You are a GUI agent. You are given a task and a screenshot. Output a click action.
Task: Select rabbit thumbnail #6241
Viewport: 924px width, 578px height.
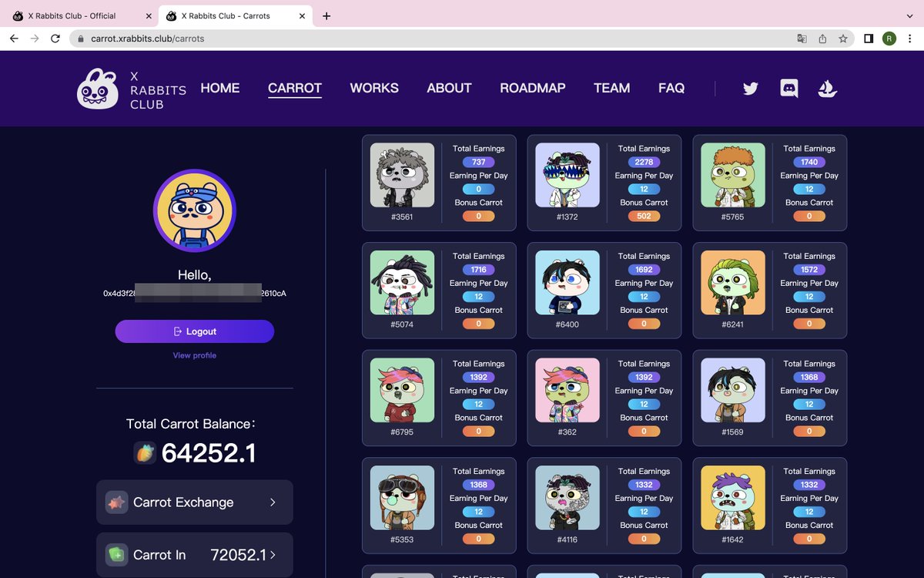point(733,283)
